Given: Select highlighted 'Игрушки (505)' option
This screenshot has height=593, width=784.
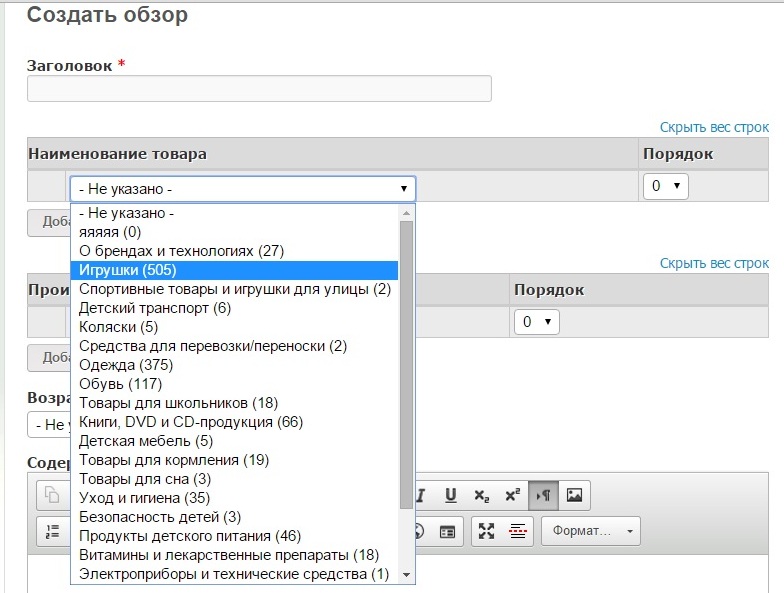Looking at the screenshot, I should click(235, 270).
